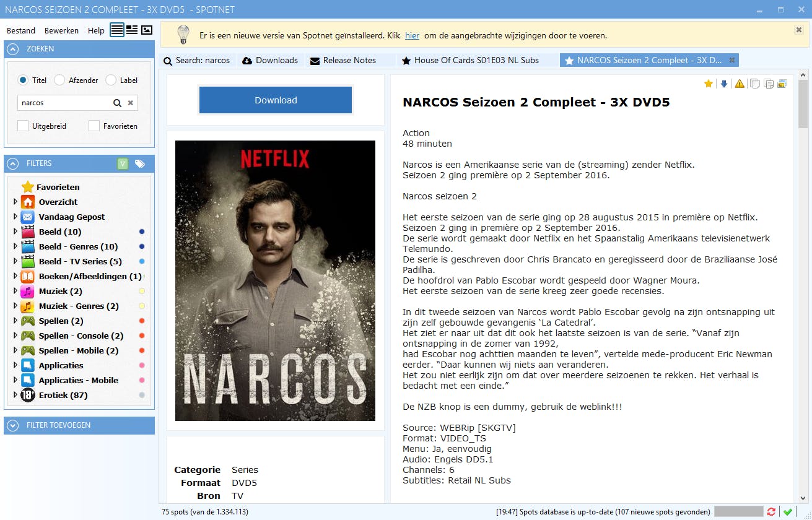Image resolution: width=812 pixels, height=520 pixels.
Task: Switch to the Search: narcos tab
Action: [x=198, y=60]
